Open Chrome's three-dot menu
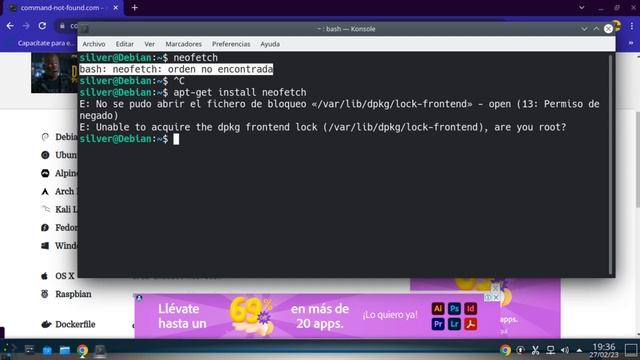This screenshot has height=360, width=640. pyautogui.click(x=631, y=26)
